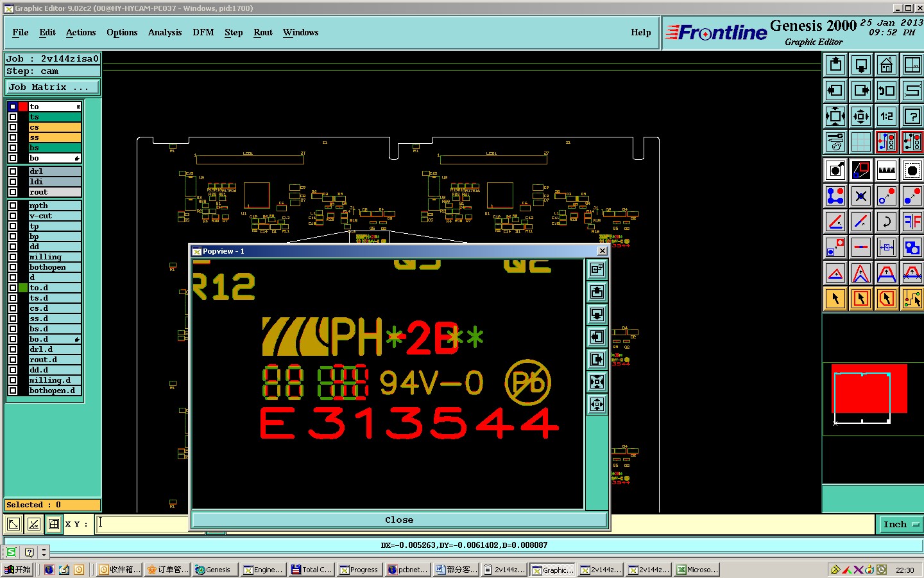The height and width of the screenshot is (578, 924).
Task: Open the Edit menu
Action: tap(47, 32)
